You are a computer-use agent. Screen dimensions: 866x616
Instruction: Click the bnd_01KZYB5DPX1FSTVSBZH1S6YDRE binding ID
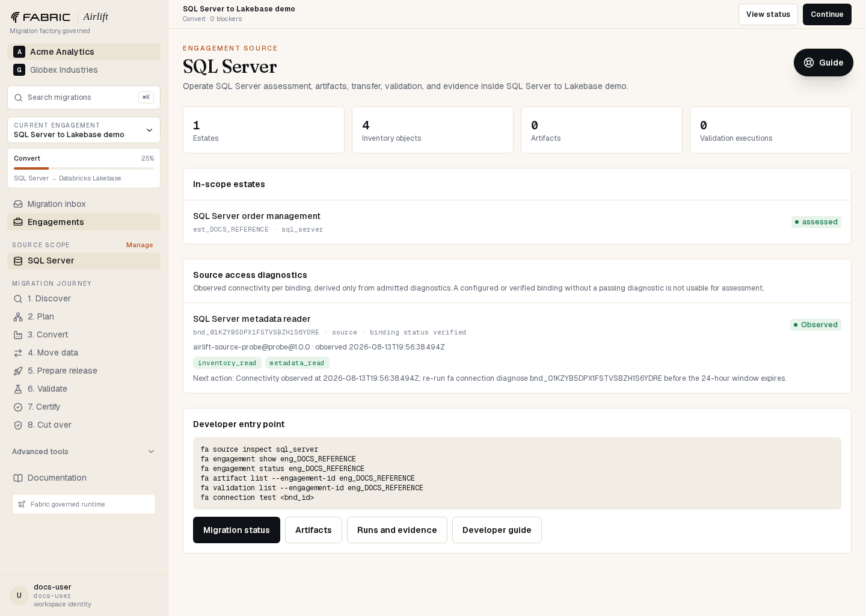tap(256, 332)
